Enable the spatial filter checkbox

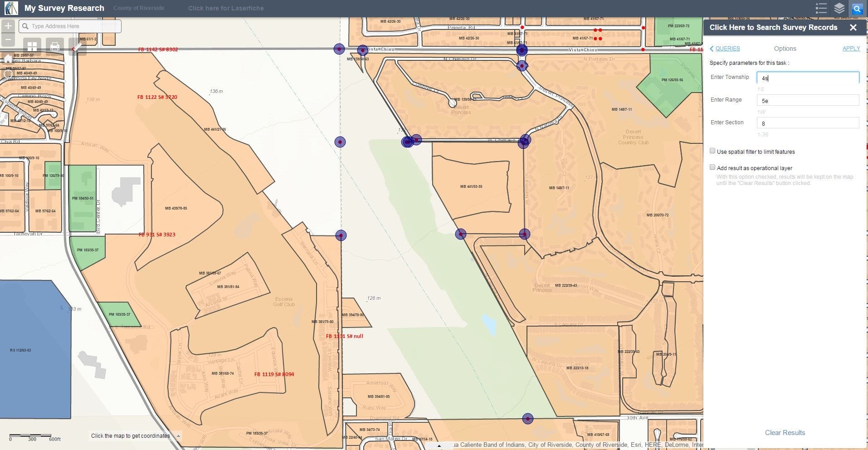pyautogui.click(x=712, y=151)
